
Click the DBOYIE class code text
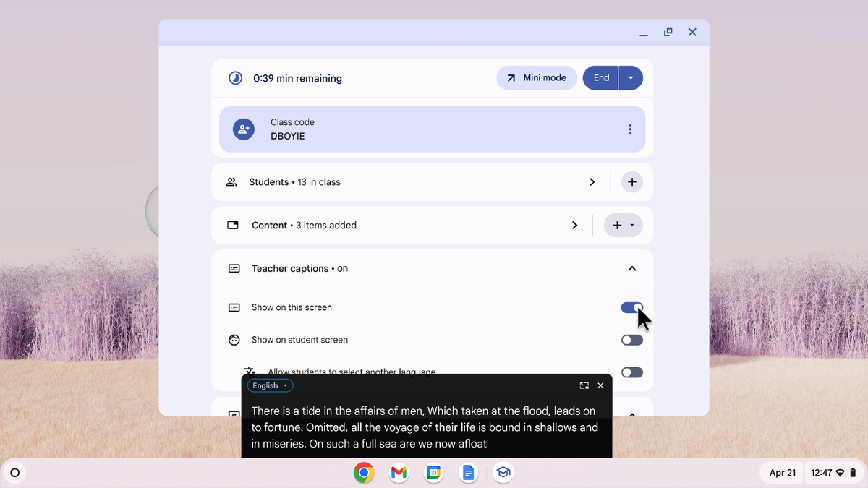pos(287,136)
